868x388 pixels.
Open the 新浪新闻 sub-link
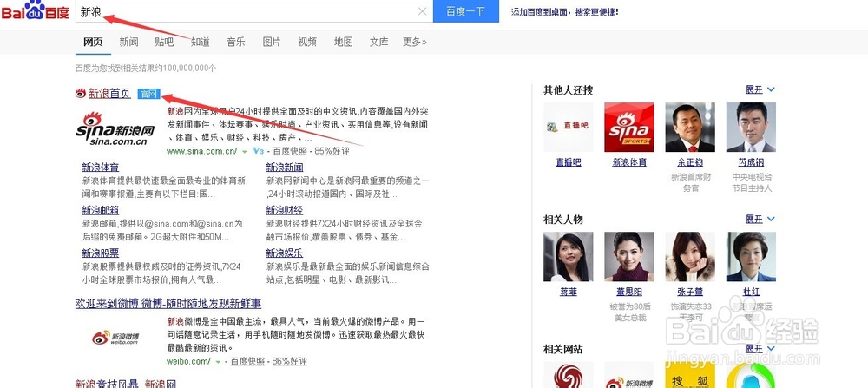285,168
